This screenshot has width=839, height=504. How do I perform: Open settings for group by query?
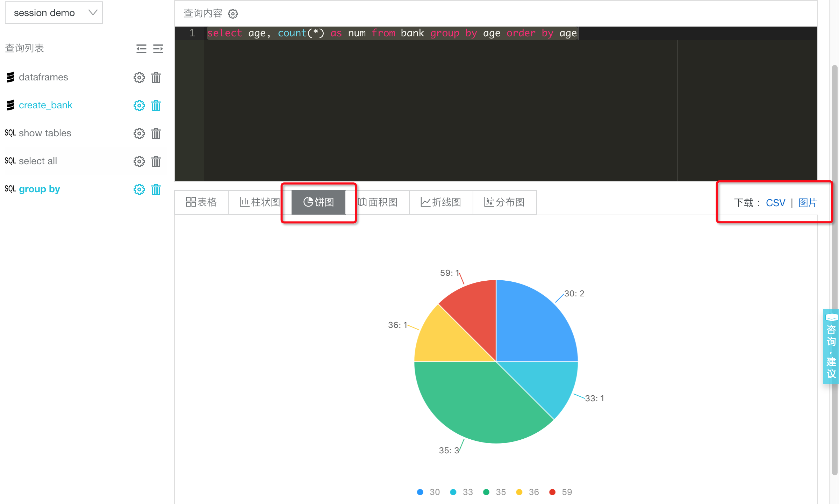tap(139, 189)
